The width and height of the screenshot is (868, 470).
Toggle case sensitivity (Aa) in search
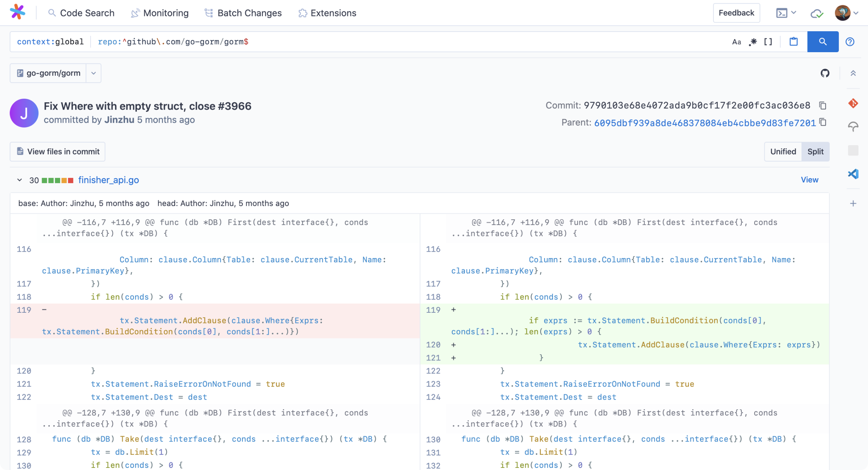pos(737,42)
